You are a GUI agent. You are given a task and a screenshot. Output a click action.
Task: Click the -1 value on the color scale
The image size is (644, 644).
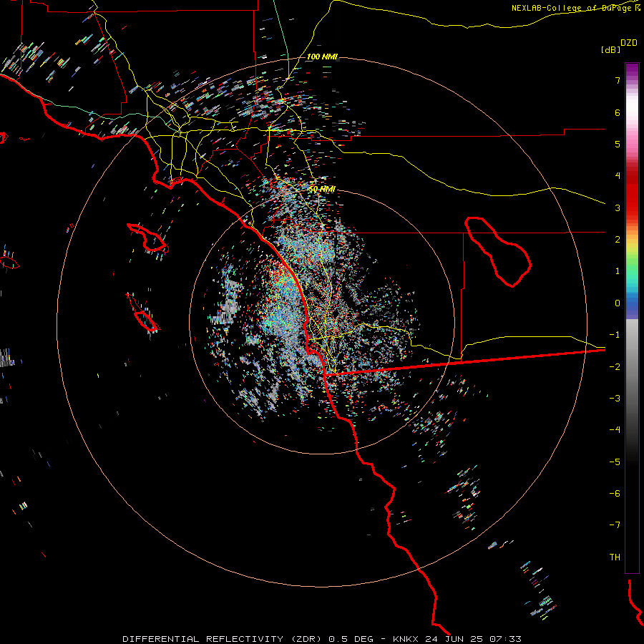[615, 335]
